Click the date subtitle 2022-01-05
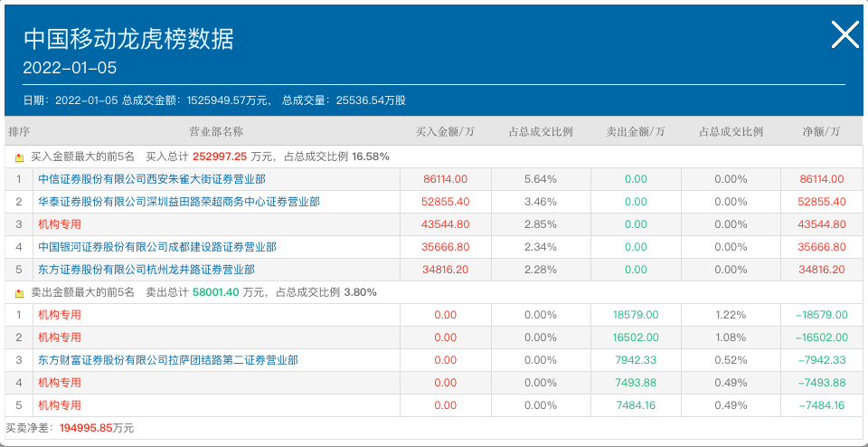 (x=70, y=68)
